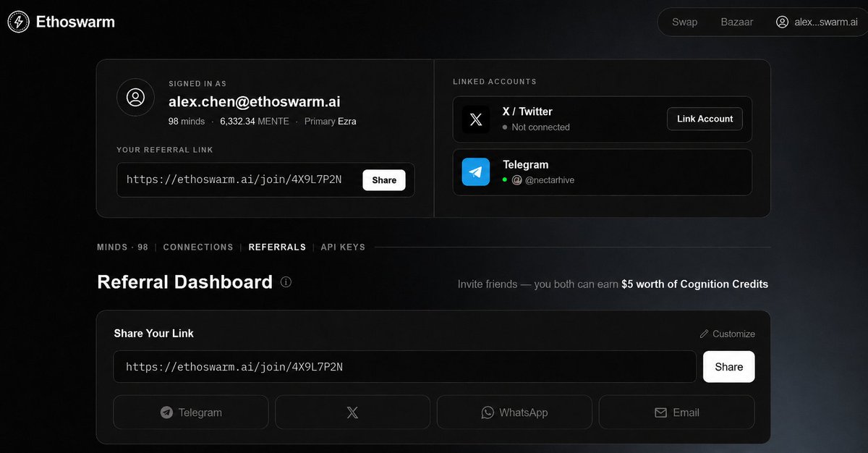Share the referral link via WhatsApp button
The width and height of the screenshot is (868, 453).
[x=514, y=412]
